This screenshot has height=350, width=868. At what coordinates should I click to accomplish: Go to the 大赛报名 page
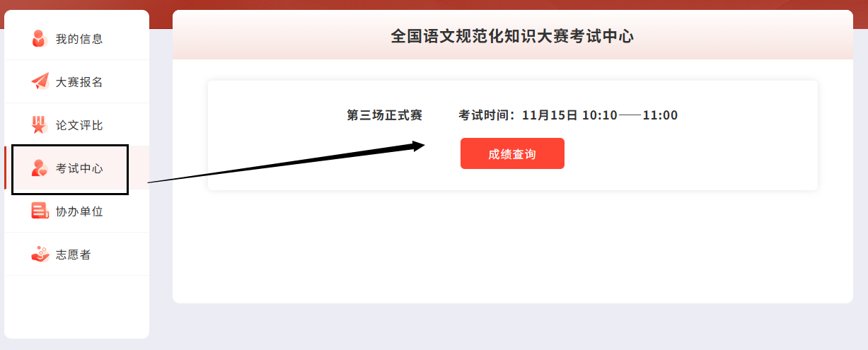pos(77,81)
